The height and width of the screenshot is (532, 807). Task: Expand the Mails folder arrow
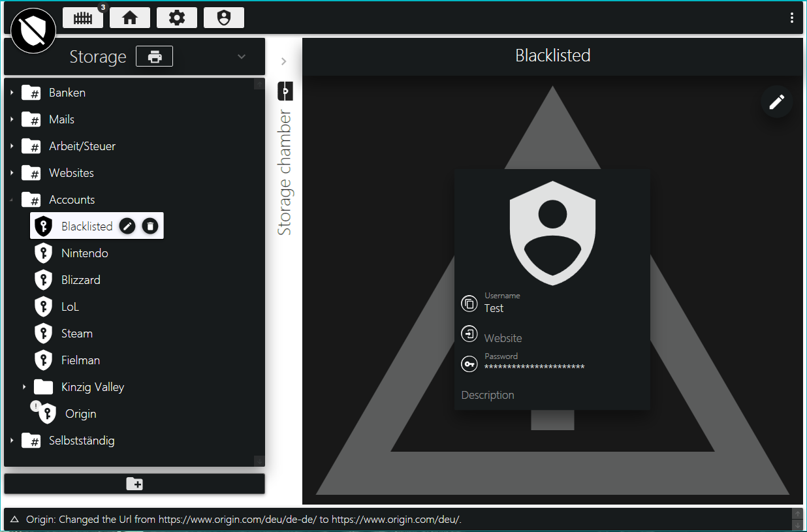[x=12, y=119]
